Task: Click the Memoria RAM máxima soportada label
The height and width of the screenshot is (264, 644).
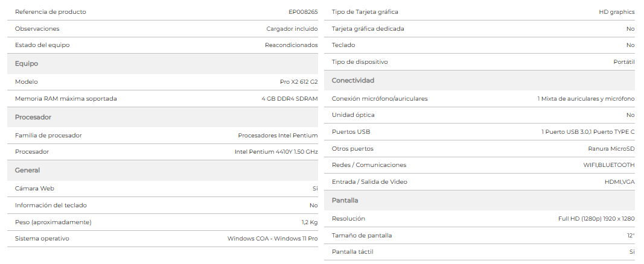Action: click(66, 99)
